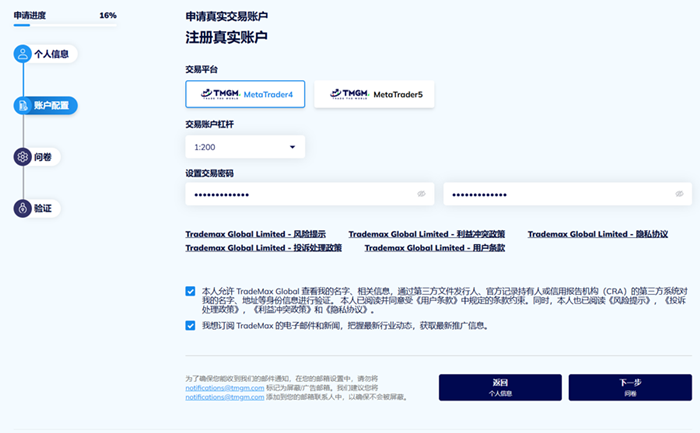Click the 交易账户杠杆 label
700x433 pixels.
point(209,124)
